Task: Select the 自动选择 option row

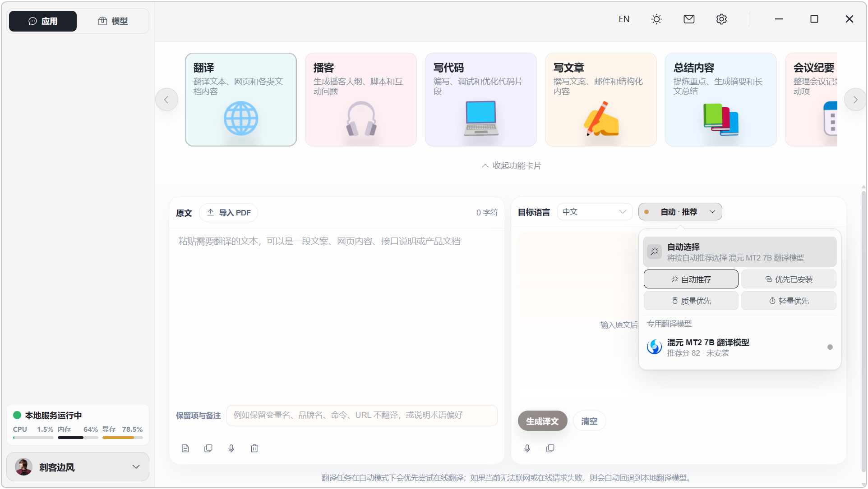Action: pyautogui.click(x=739, y=252)
